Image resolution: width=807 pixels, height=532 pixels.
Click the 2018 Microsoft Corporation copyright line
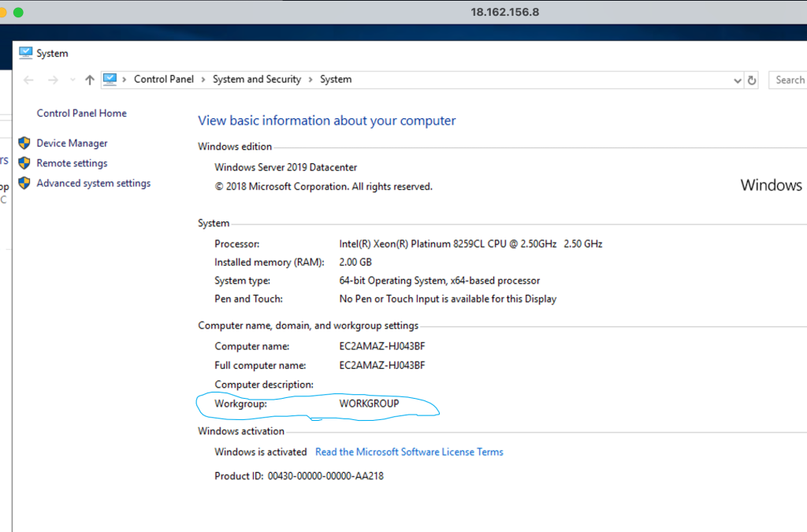click(x=323, y=186)
